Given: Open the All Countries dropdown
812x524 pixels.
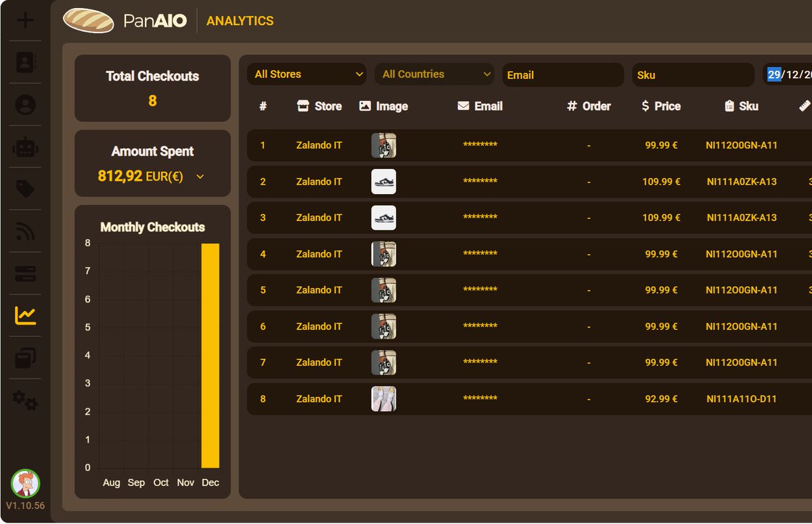Looking at the screenshot, I should 434,74.
